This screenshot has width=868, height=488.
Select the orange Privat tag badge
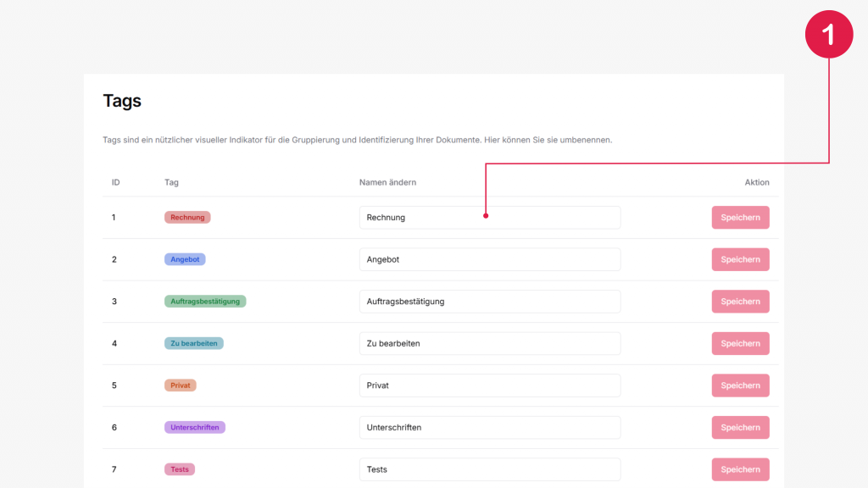point(180,385)
